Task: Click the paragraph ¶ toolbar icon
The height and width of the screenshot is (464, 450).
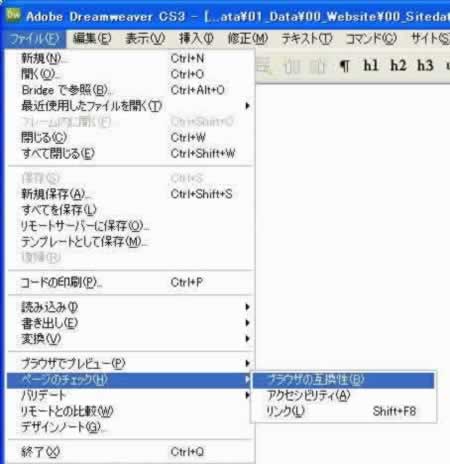Action: pos(345,66)
